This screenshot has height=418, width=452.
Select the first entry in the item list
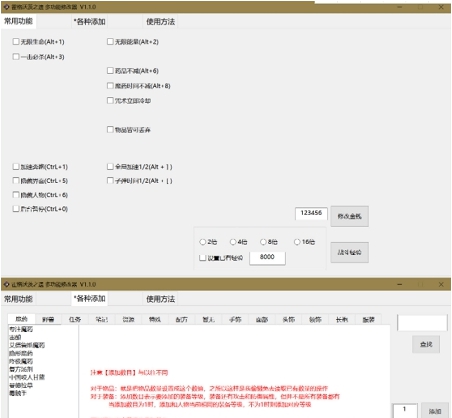[x=21, y=329]
